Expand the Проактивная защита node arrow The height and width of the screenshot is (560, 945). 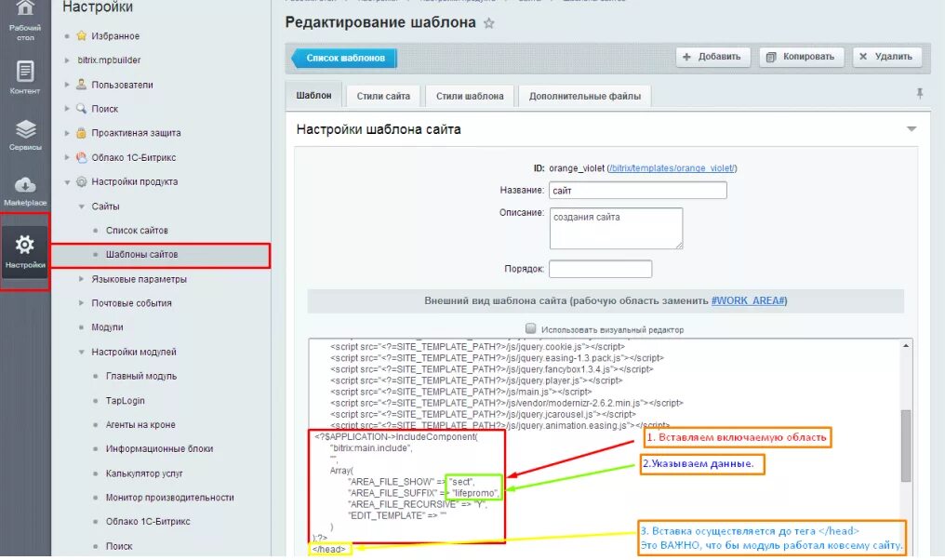67,133
